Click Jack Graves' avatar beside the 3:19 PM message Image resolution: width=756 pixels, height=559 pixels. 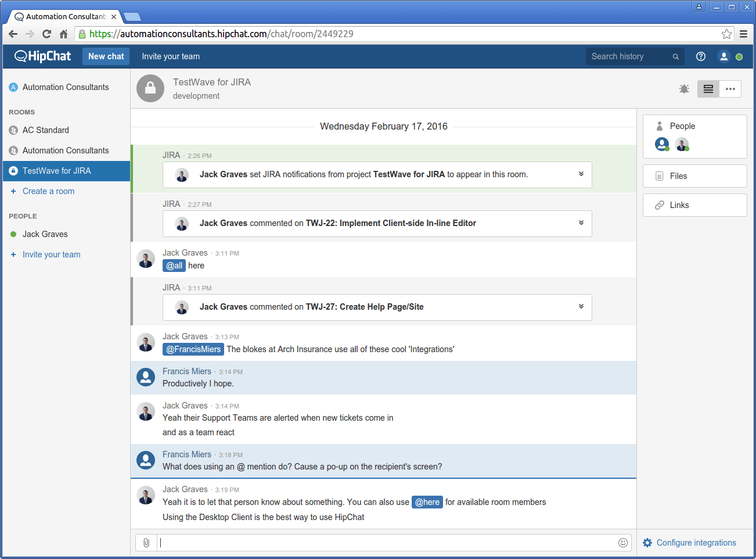click(146, 495)
